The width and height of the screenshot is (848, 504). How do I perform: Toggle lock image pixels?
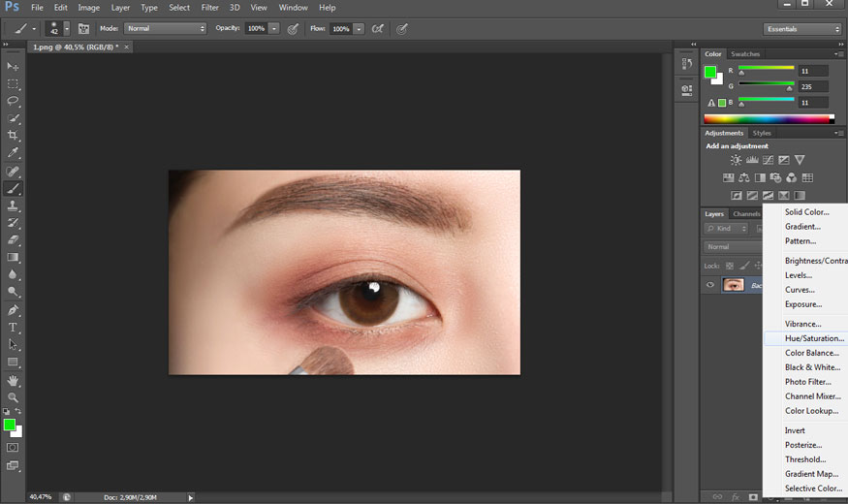744,266
